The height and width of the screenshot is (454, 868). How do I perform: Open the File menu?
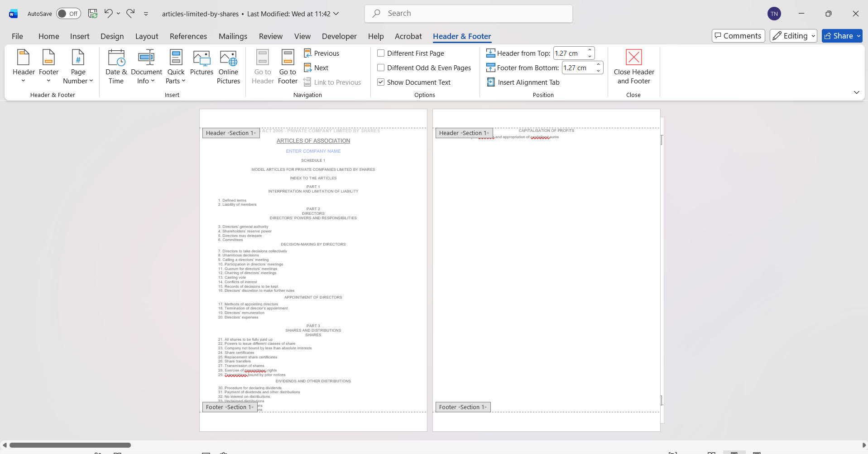point(17,36)
